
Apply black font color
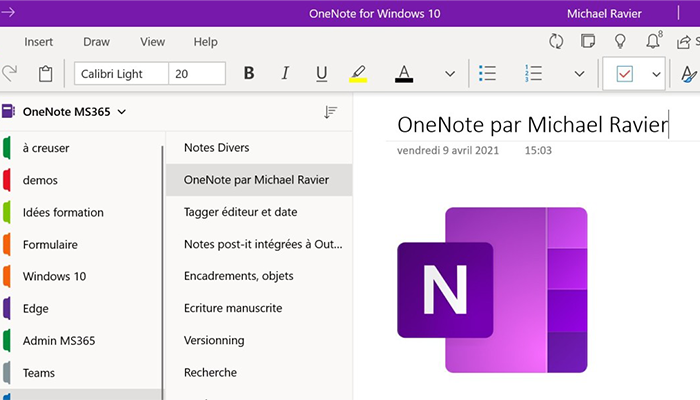404,74
